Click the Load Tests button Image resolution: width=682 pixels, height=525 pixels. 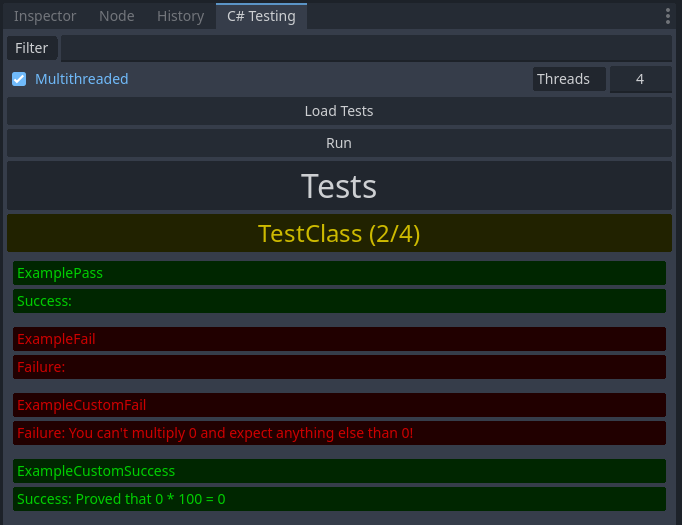tap(339, 111)
